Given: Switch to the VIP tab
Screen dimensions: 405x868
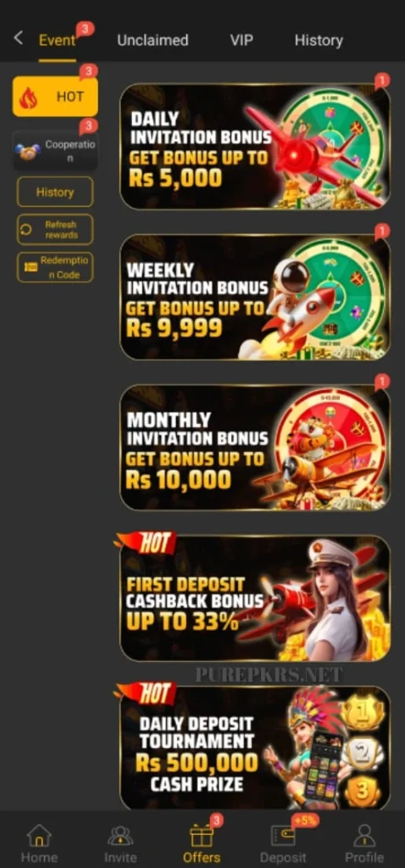Looking at the screenshot, I should (x=241, y=41).
